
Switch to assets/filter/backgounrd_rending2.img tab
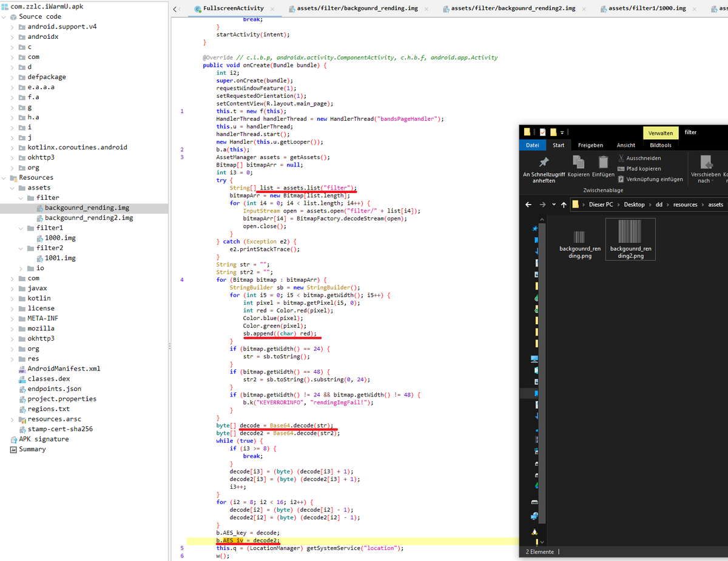(513, 8)
